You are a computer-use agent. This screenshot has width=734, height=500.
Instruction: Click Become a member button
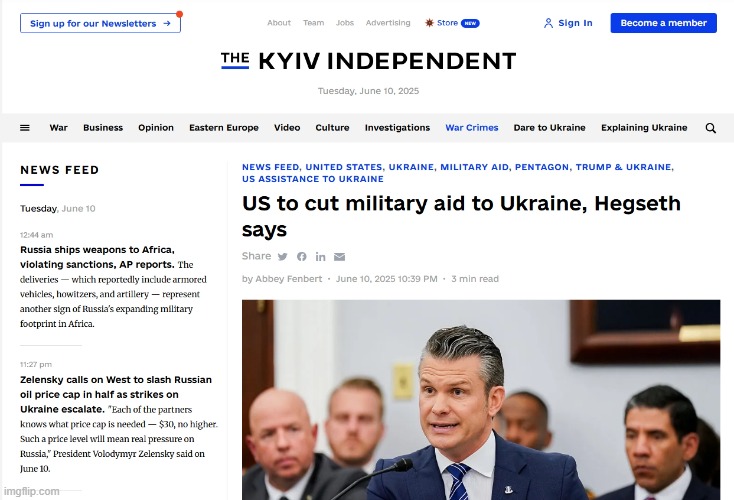point(663,23)
